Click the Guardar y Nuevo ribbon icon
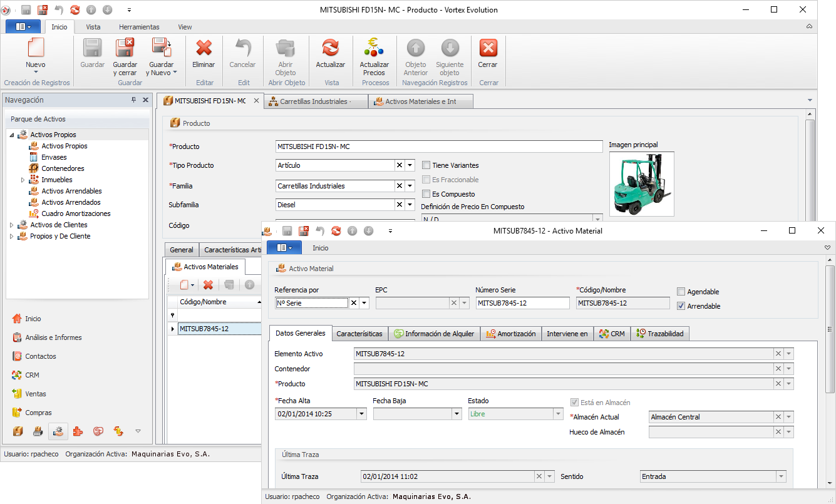This screenshot has height=504, width=836. 161,48
